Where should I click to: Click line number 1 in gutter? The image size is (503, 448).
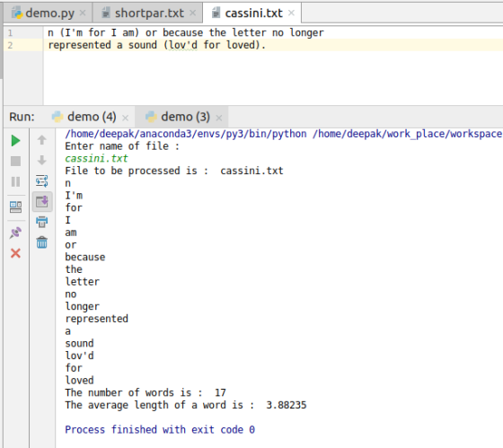click(x=10, y=32)
